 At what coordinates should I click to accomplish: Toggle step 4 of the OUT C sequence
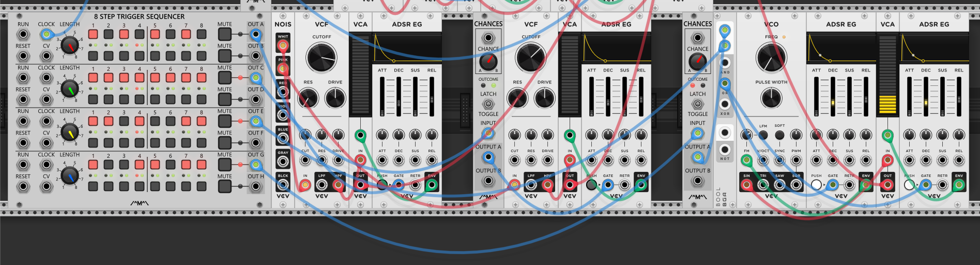(140, 78)
